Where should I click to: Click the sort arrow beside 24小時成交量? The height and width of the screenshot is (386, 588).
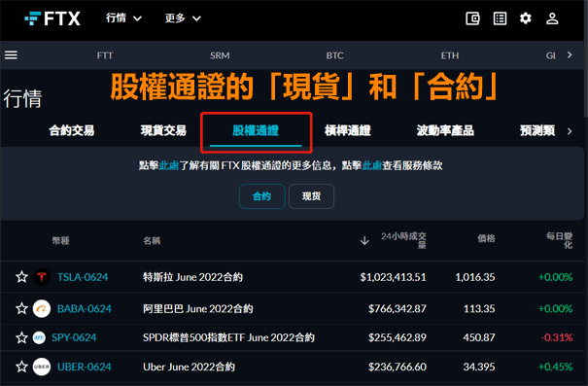(364, 240)
